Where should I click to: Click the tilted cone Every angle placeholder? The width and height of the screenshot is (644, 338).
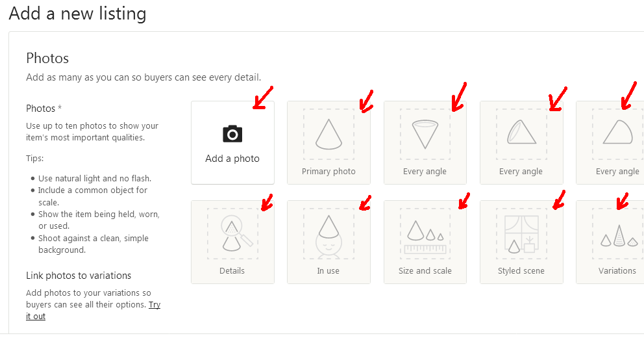click(x=521, y=132)
